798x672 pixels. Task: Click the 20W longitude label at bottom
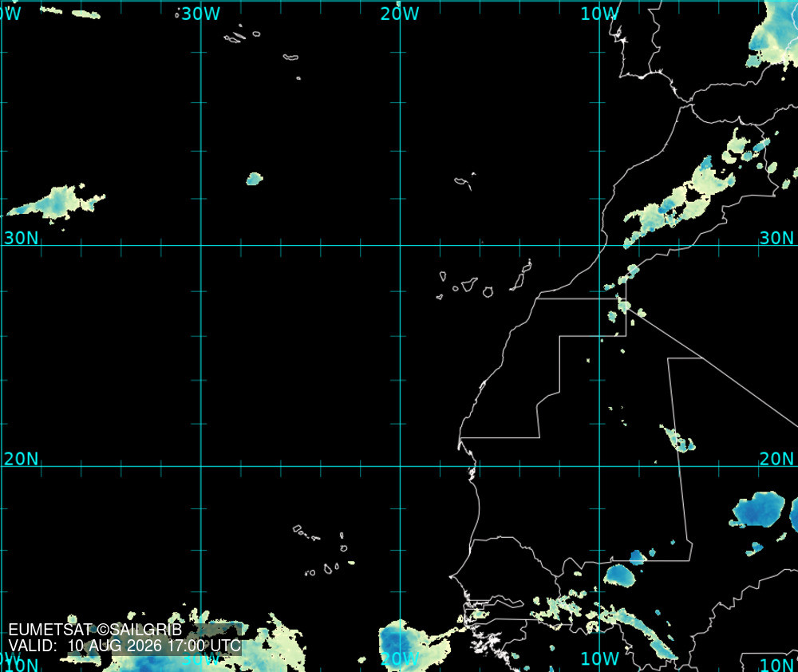tap(400, 658)
